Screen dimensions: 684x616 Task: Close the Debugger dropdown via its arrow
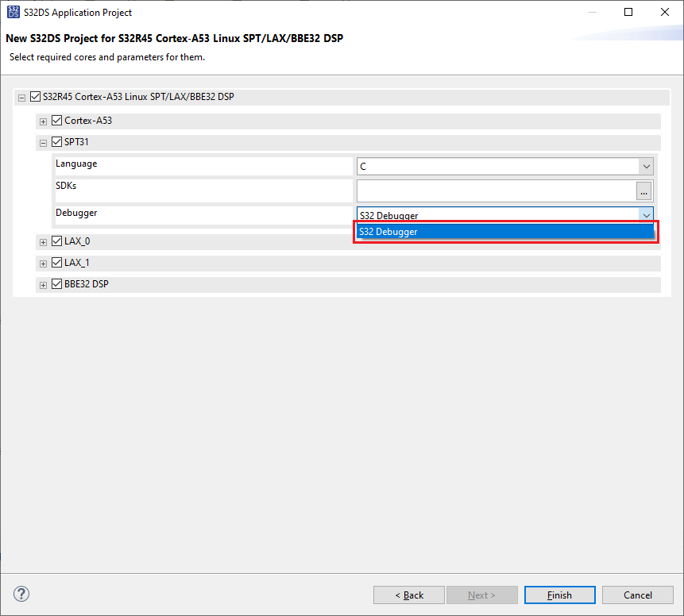[646, 215]
